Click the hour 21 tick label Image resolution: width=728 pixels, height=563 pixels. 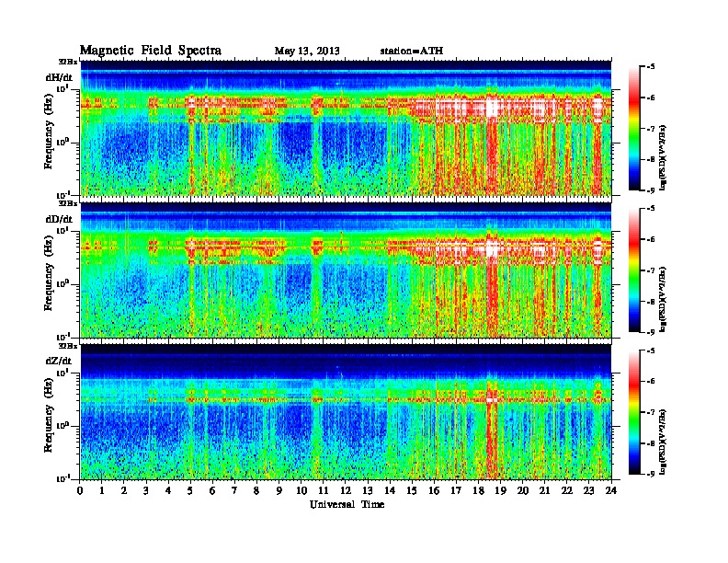pos(544,490)
